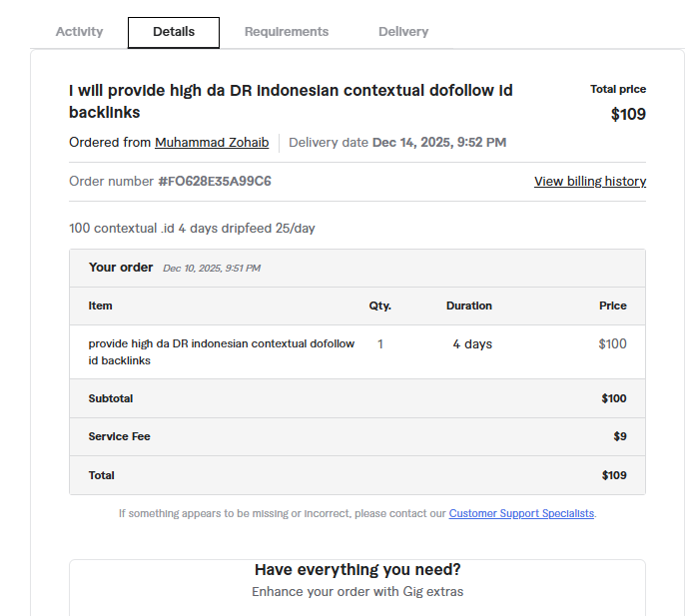The image size is (691, 616).
Task: Click the $109 total price at top
Action: click(628, 114)
